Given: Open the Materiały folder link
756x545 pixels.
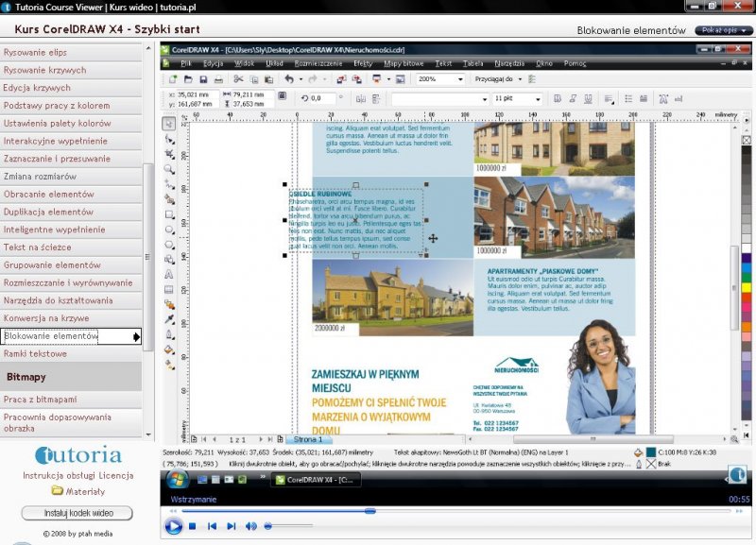Looking at the screenshot, I should pos(78,491).
